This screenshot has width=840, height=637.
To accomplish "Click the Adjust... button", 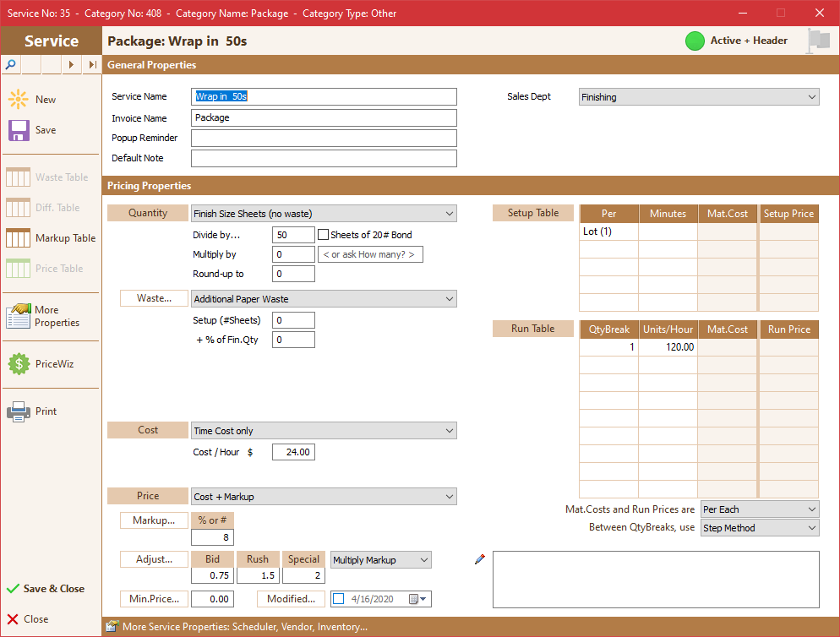I will click(155, 559).
